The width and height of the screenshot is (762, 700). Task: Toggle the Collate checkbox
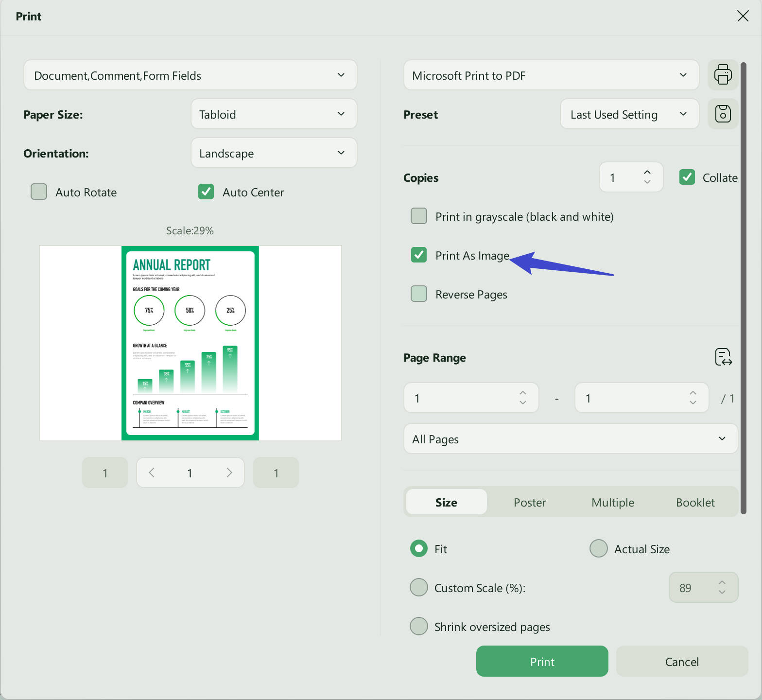pyautogui.click(x=687, y=177)
